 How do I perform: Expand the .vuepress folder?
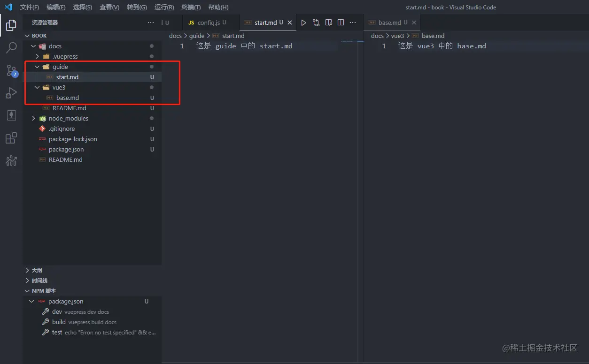point(37,56)
